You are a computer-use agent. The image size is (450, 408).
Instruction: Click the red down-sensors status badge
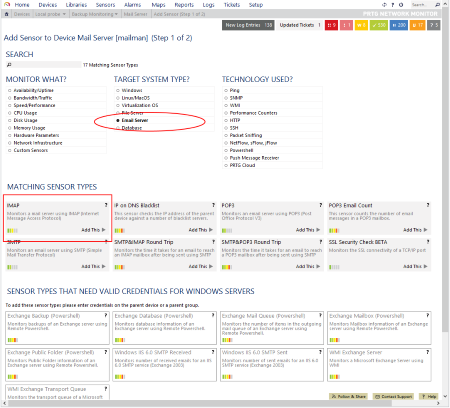click(x=331, y=25)
